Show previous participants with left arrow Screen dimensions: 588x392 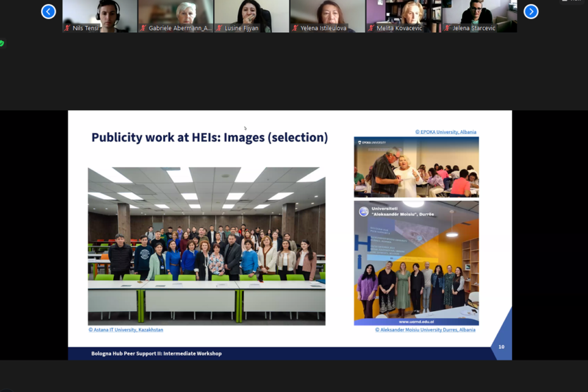tap(49, 11)
